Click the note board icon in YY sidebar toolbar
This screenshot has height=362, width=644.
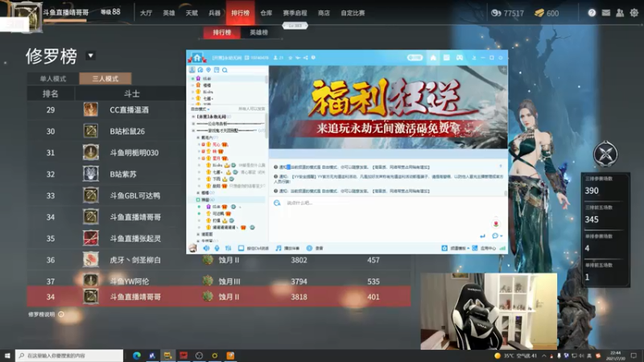[217, 70]
